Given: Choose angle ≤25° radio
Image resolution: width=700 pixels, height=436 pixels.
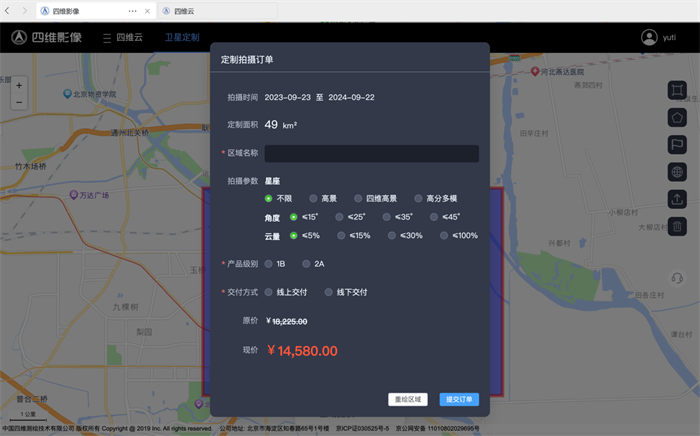Looking at the screenshot, I should (339, 217).
